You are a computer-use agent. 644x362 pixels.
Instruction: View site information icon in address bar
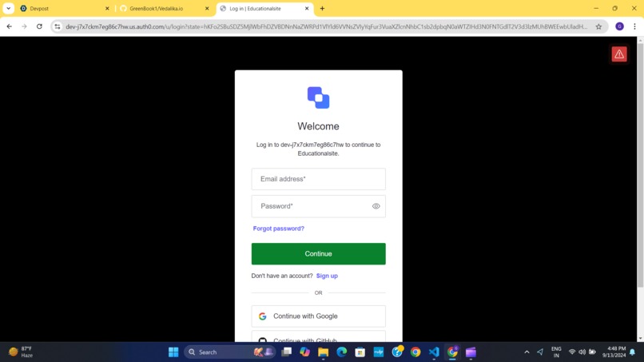pyautogui.click(x=58, y=26)
